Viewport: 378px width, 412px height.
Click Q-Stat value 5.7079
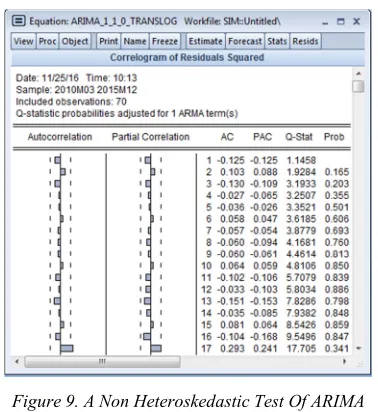[x=301, y=278]
